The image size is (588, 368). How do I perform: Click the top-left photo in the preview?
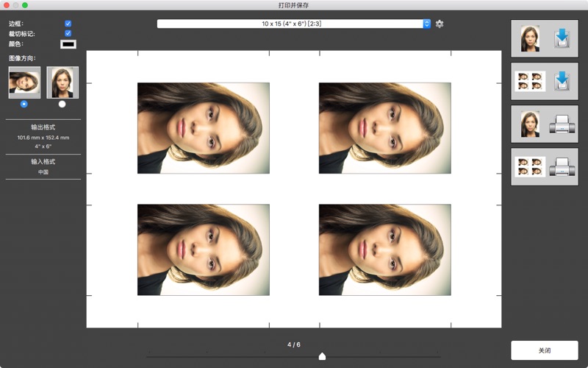(204, 128)
